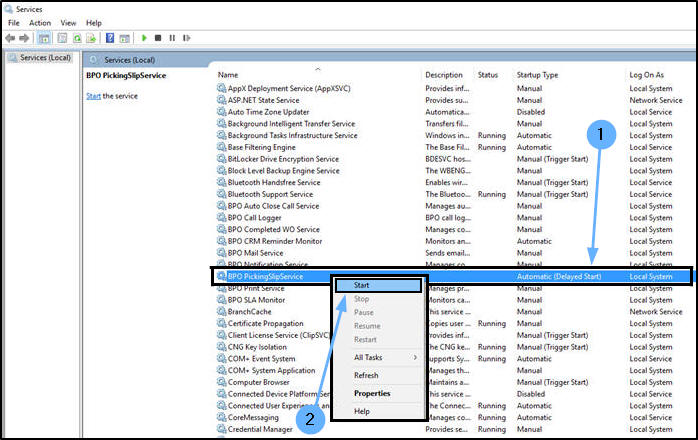Select BPO CRM Reminder Monitor

point(275,241)
